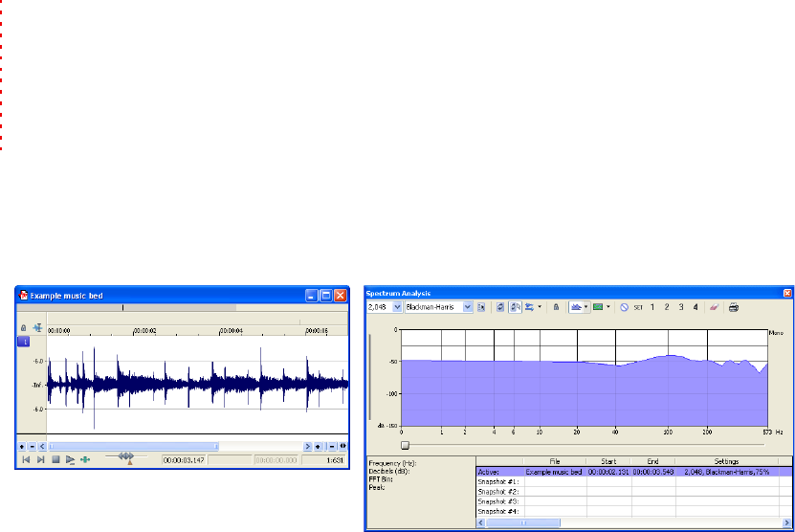Screen dimensions: 795x532
Task: Click the cursor position field 00:00:03.147
Action: [184, 460]
